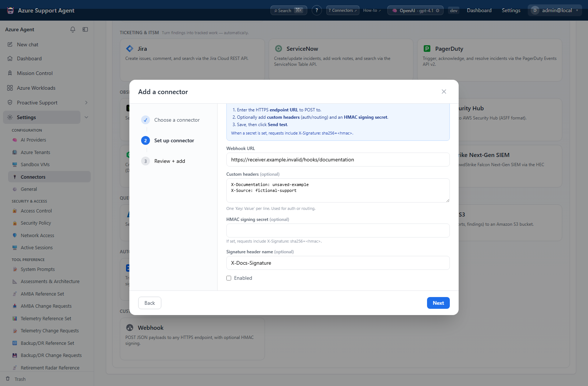
Task: Select the Choose a connector step
Action: coord(171,120)
